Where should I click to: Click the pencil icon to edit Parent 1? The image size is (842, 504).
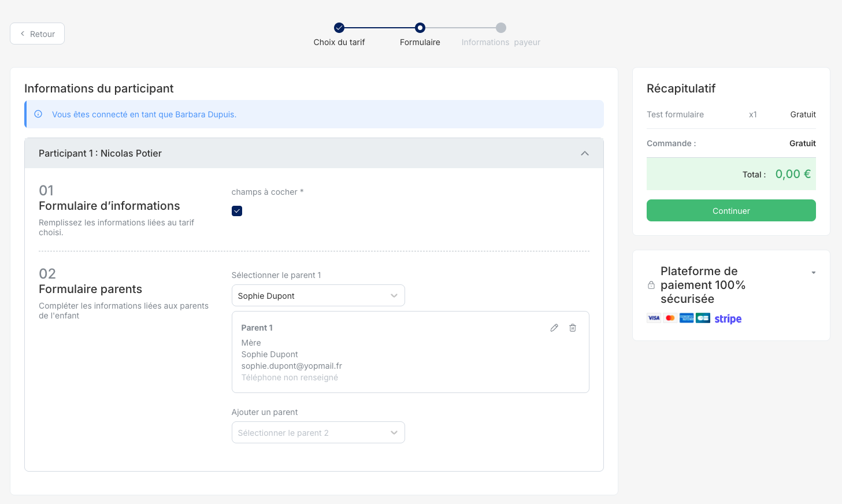(x=554, y=328)
